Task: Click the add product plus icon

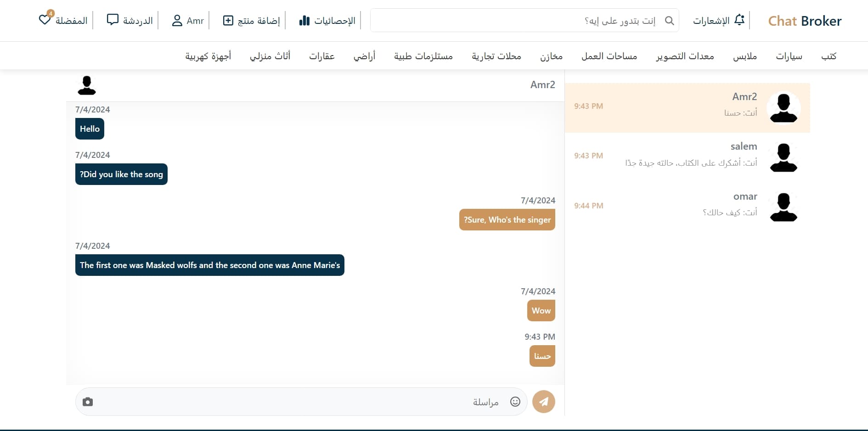Action: (x=228, y=21)
